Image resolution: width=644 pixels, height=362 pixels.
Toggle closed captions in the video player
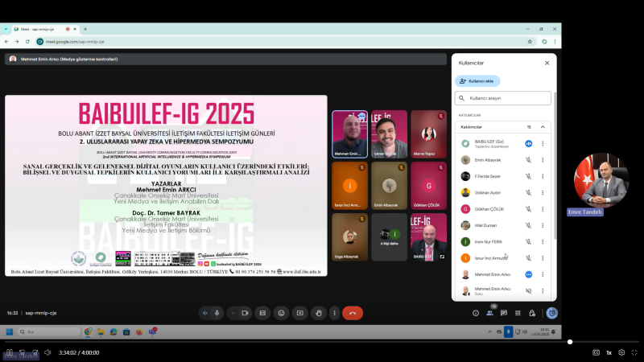click(596, 352)
